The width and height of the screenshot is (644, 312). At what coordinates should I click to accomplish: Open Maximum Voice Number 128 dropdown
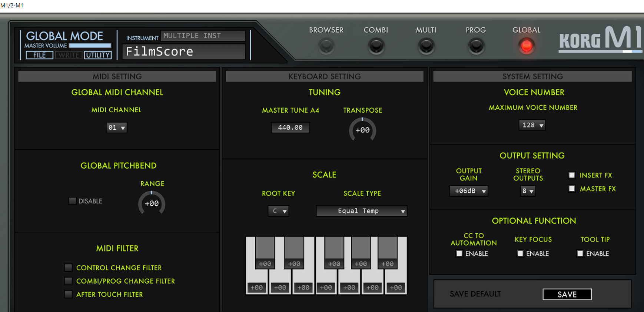pyautogui.click(x=532, y=125)
